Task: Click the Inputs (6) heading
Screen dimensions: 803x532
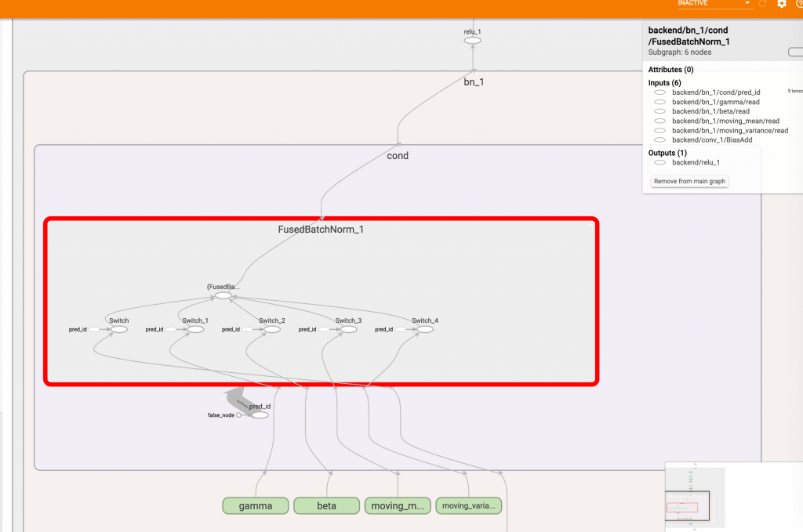Action: click(x=665, y=83)
